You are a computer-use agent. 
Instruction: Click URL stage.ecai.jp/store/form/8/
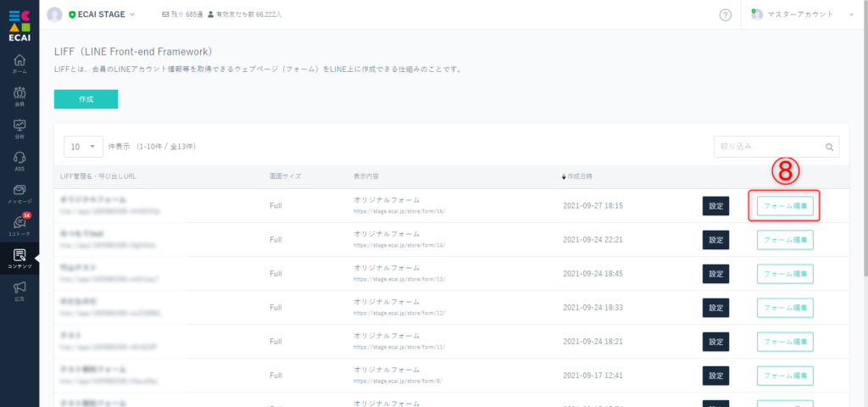pos(398,381)
